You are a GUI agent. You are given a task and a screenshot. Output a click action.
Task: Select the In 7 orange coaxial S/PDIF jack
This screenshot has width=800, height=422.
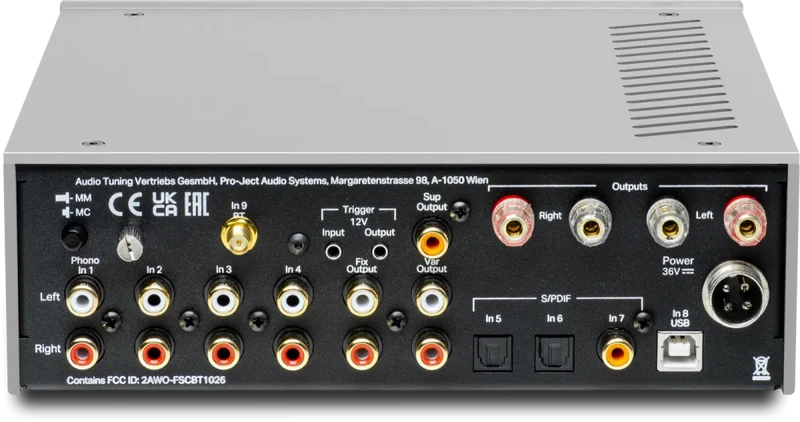[616, 350]
